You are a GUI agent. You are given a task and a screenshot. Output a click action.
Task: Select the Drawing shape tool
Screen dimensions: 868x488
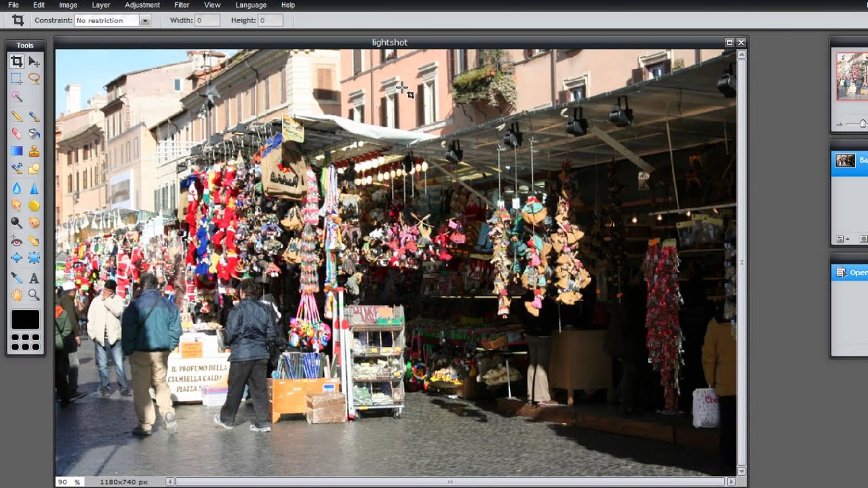pos(34,168)
